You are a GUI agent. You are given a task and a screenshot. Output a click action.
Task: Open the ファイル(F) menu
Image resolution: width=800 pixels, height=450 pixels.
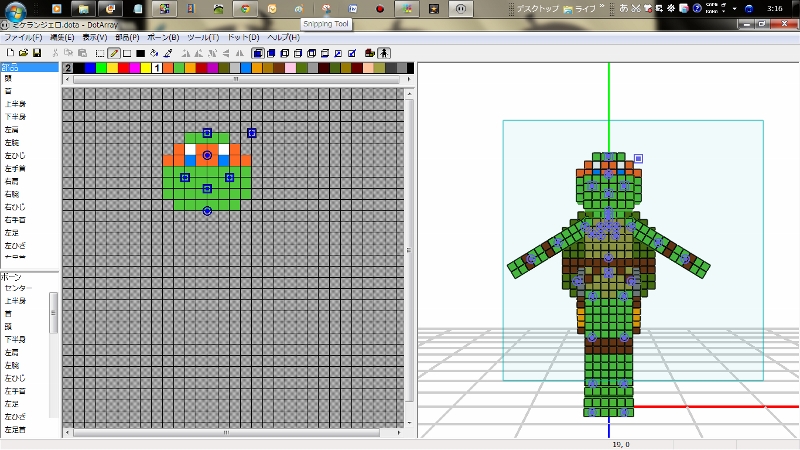[x=23, y=37]
